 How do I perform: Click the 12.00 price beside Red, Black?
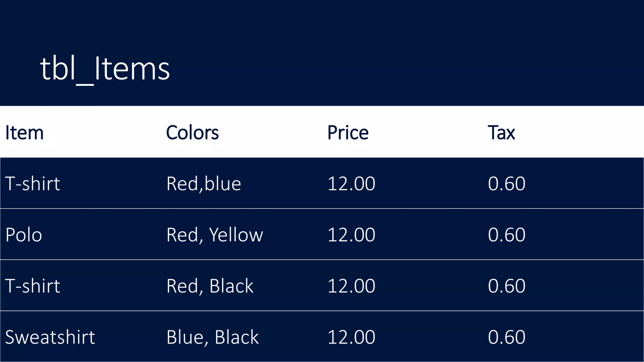pos(351,286)
